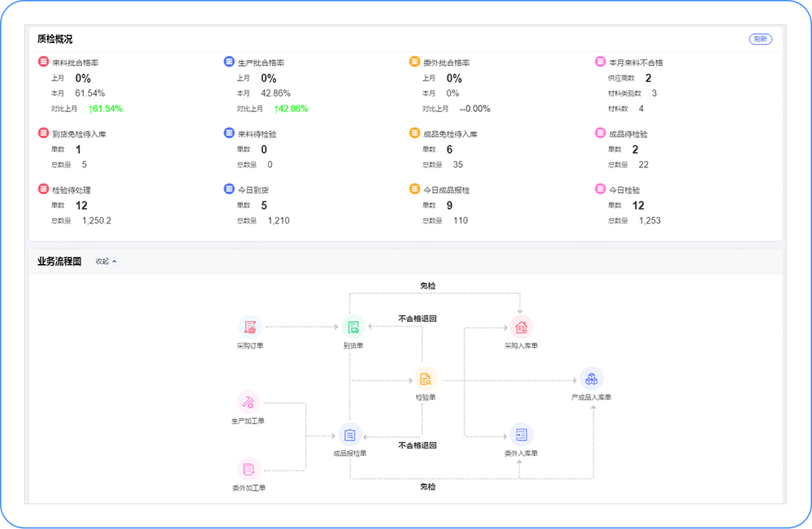This screenshot has width=812, height=529.
Task: Click the 来料待检验 metric title
Action: pos(256,134)
